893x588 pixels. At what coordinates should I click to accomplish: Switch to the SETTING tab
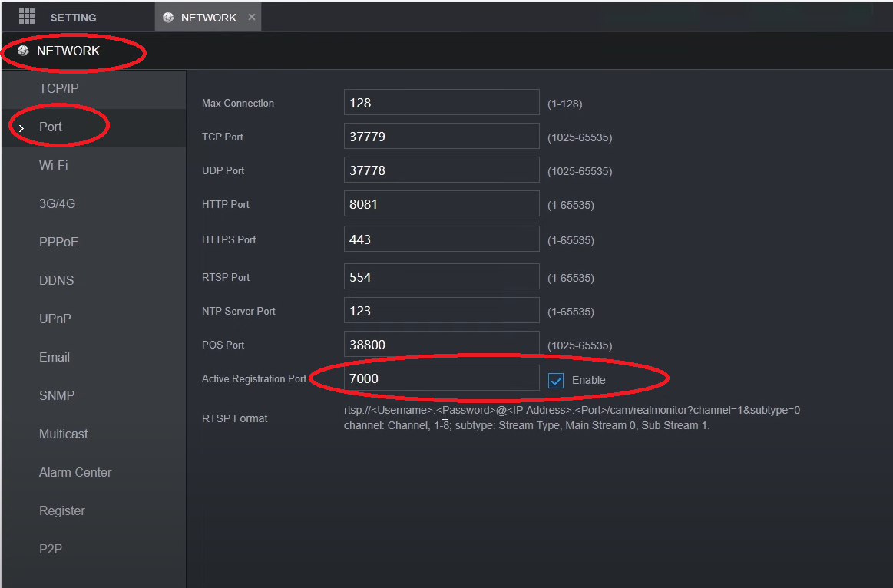pyautogui.click(x=73, y=17)
